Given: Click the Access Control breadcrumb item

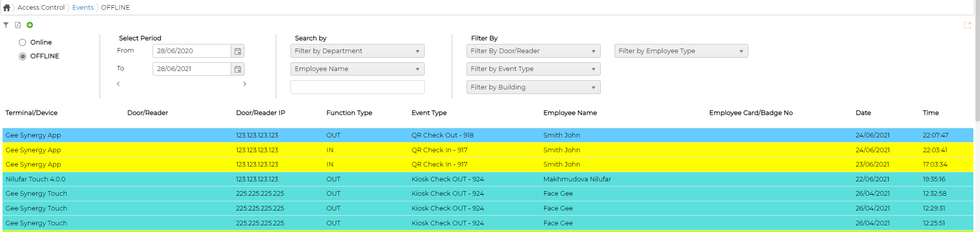Looking at the screenshot, I should coord(41,8).
